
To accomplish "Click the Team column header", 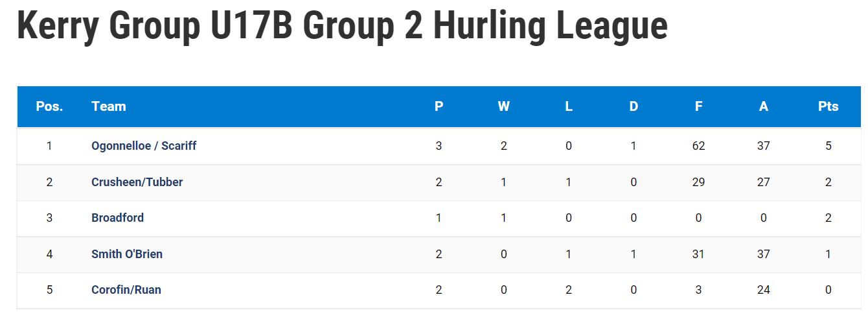I will tap(109, 106).
